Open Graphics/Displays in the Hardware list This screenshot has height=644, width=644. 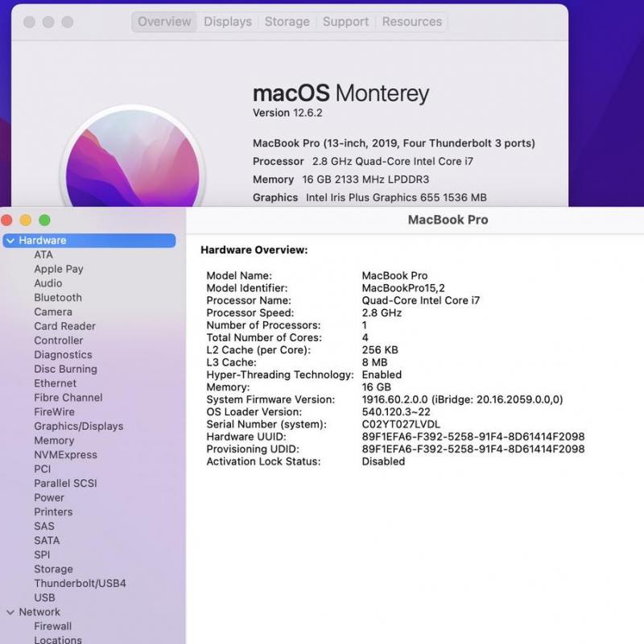(79, 426)
